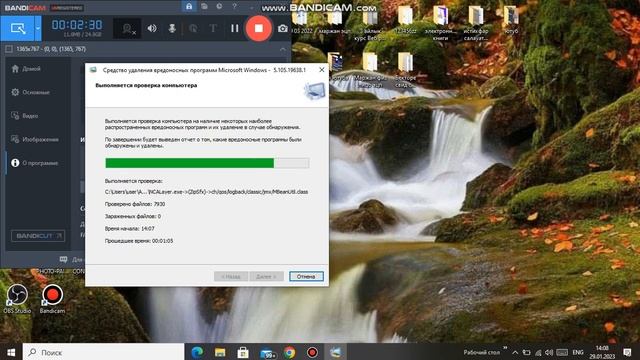Toggle the webcam overlay icon
Image resolution: width=640 pixels, height=360 pixels.
129,28
